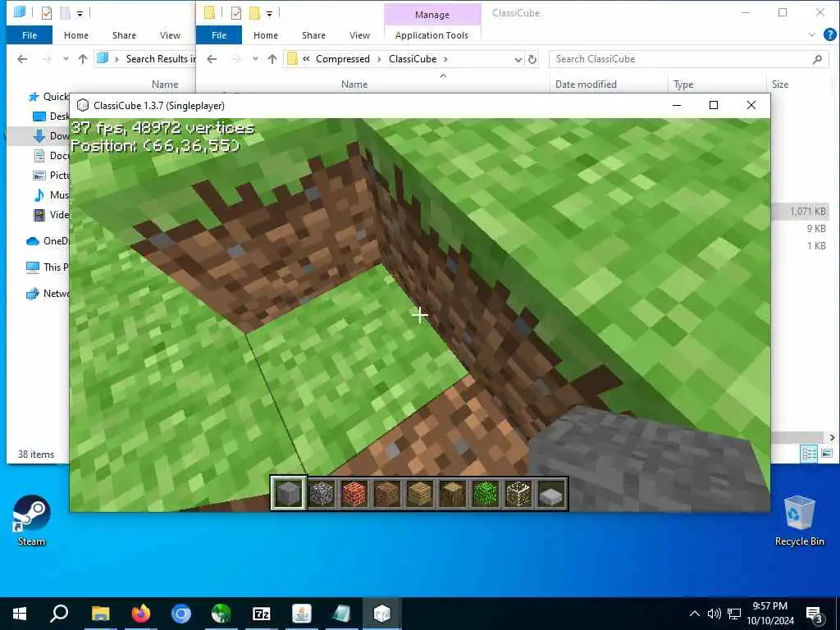This screenshot has height=630, width=840.
Task: Open View tab in ClassiCube Explorer window
Action: [359, 34]
